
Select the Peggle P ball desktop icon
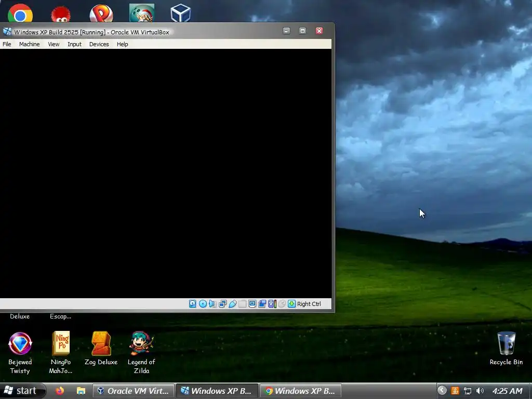pos(101,13)
